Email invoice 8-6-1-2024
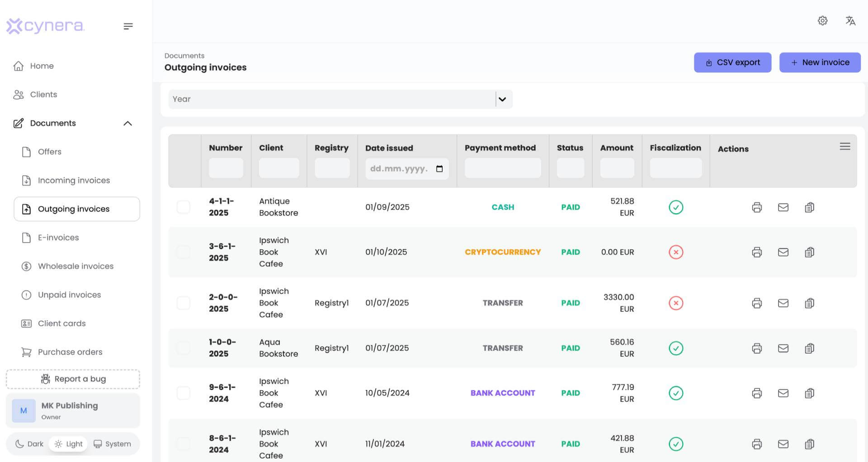868x462 pixels. tap(783, 444)
